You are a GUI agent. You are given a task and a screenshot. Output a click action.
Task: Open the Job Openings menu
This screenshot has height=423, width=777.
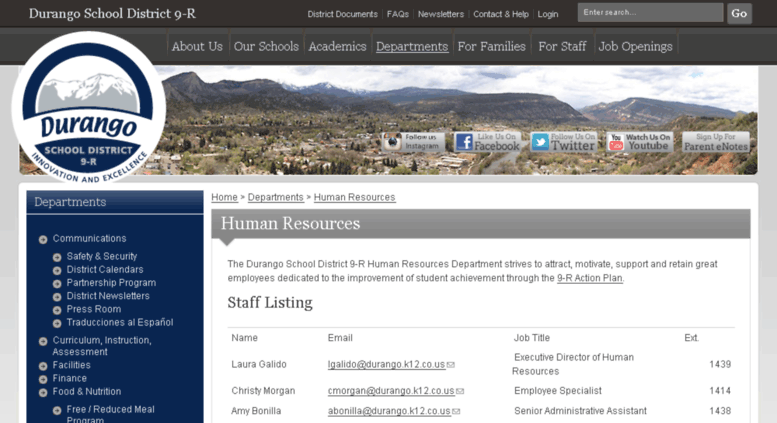click(635, 47)
